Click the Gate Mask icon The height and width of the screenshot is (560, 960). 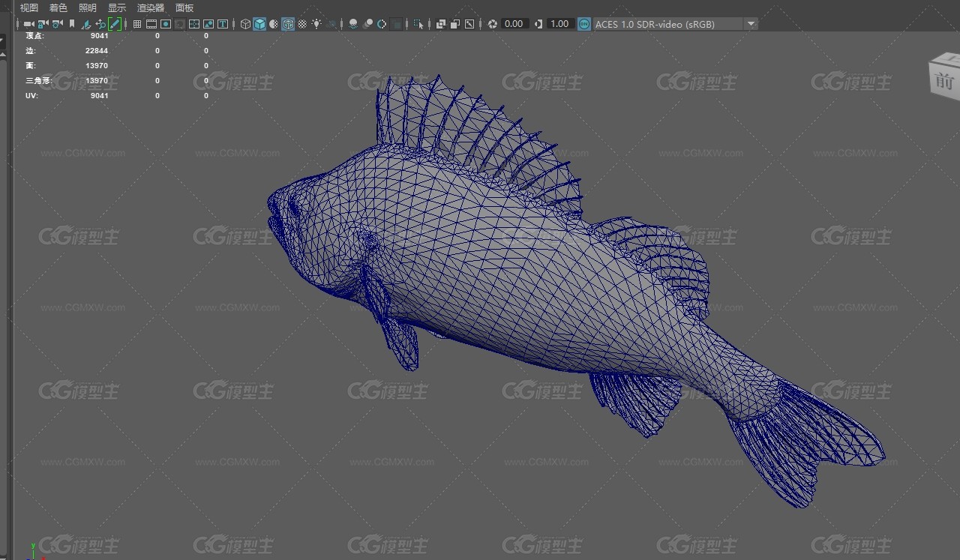pos(180,24)
